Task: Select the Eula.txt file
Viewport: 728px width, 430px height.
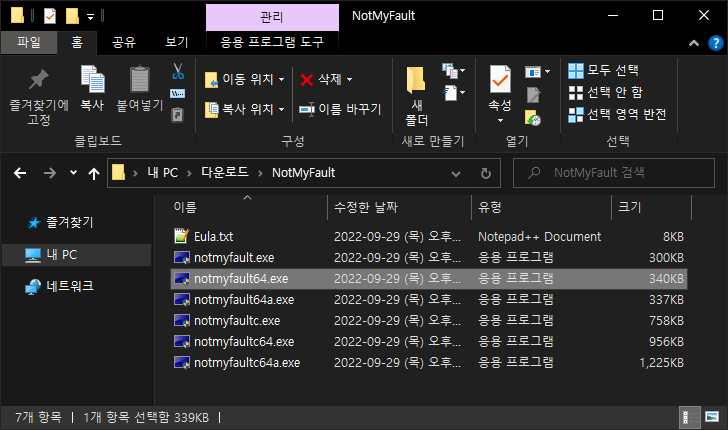Action: pyautogui.click(x=429, y=236)
